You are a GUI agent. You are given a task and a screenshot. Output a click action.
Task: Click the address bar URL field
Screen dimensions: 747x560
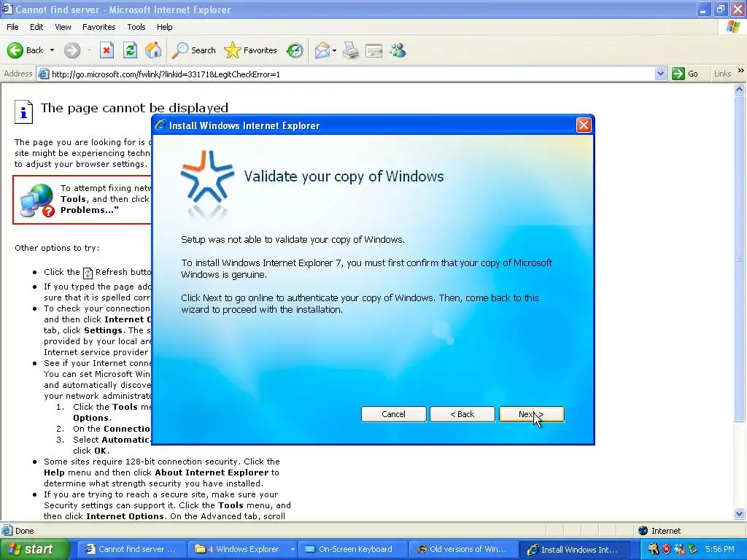[x=352, y=74]
